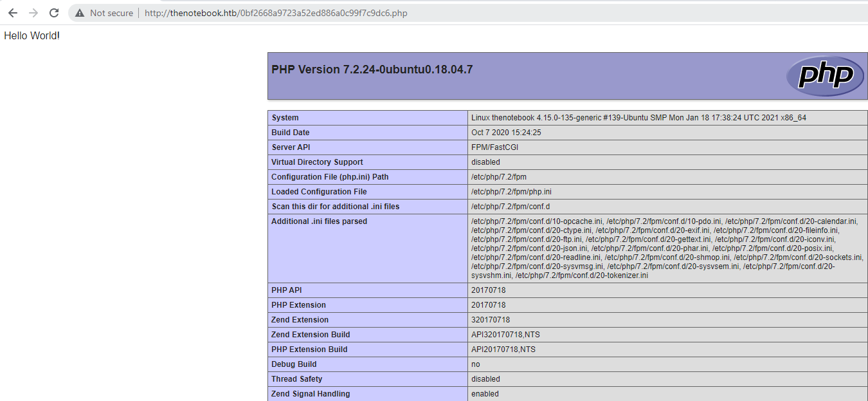This screenshot has width=868, height=401.
Task: Click the warning triangle next to Not secure
Action: tap(78, 12)
